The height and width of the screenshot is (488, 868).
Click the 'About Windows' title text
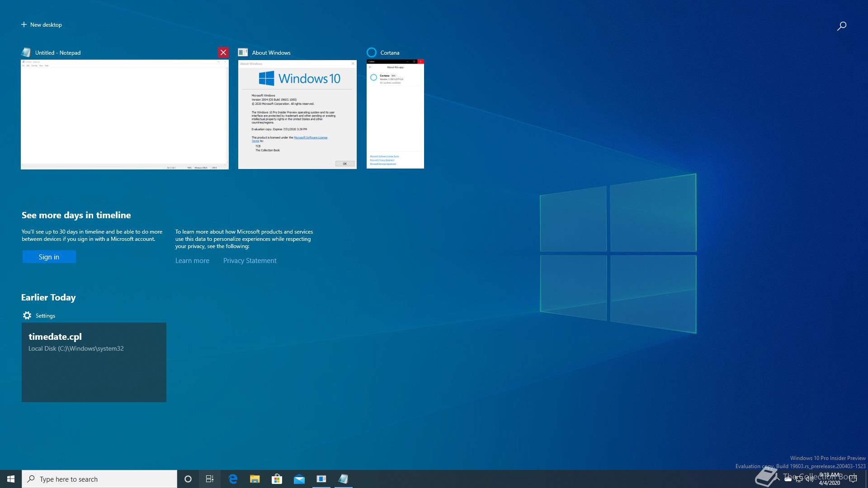coord(271,53)
